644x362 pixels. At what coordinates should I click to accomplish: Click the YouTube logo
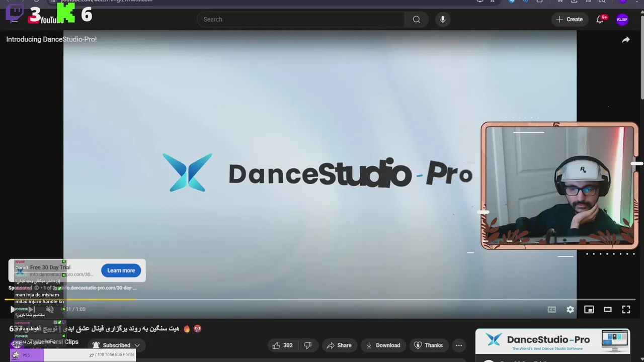(x=46, y=19)
